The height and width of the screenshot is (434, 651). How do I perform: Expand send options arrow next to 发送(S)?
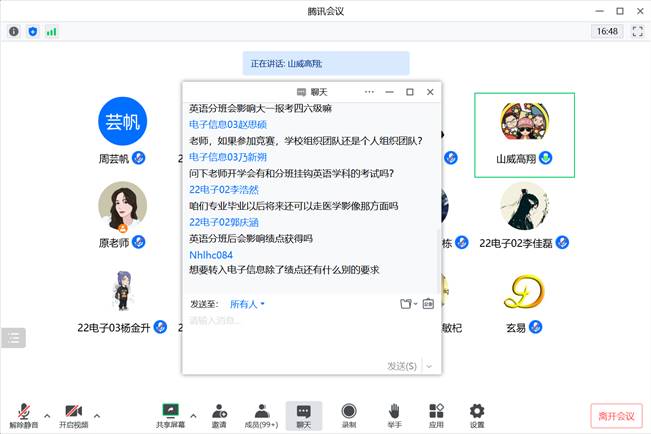tap(429, 366)
